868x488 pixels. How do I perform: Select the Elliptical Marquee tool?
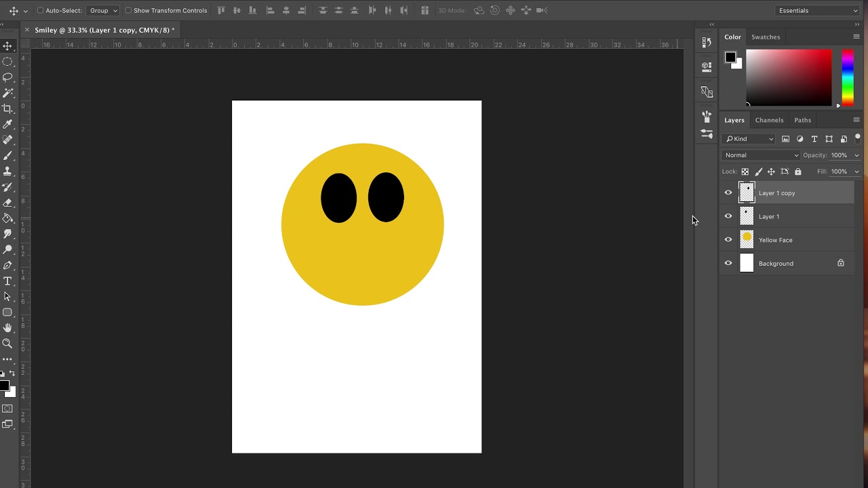(x=7, y=62)
